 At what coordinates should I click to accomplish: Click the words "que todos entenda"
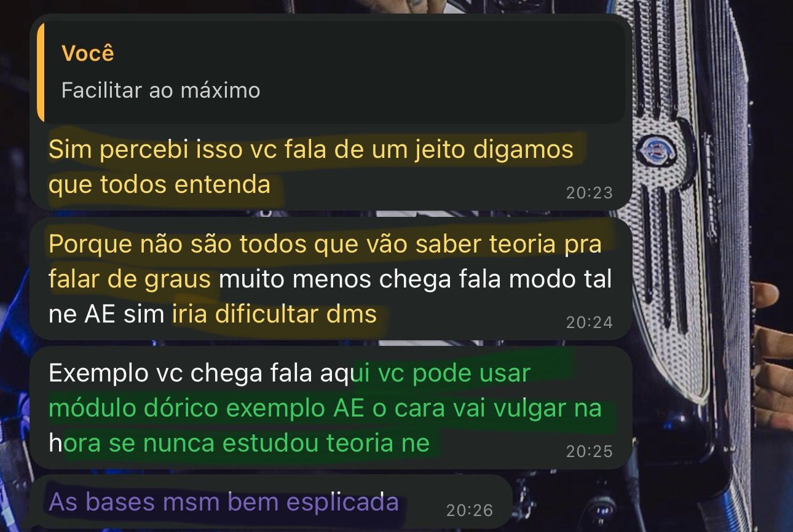[x=160, y=184]
